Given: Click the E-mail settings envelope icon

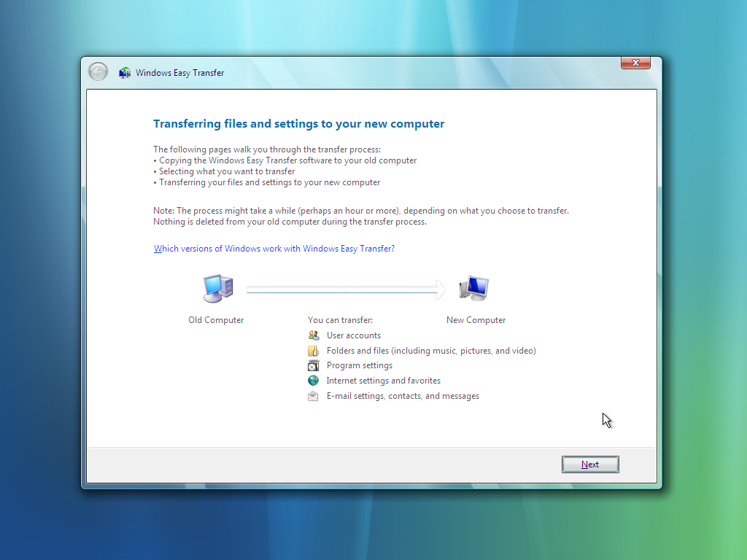Looking at the screenshot, I should [x=313, y=396].
